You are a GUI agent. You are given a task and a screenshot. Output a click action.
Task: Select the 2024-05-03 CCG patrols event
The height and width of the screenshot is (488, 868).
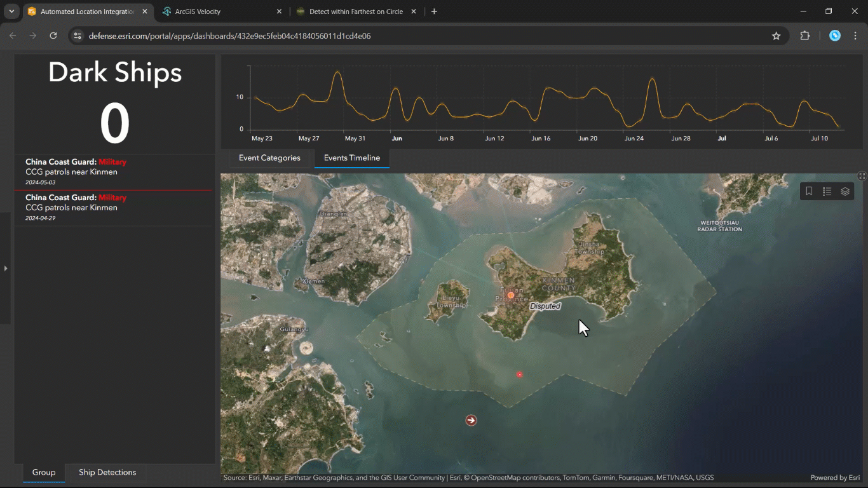(114, 172)
